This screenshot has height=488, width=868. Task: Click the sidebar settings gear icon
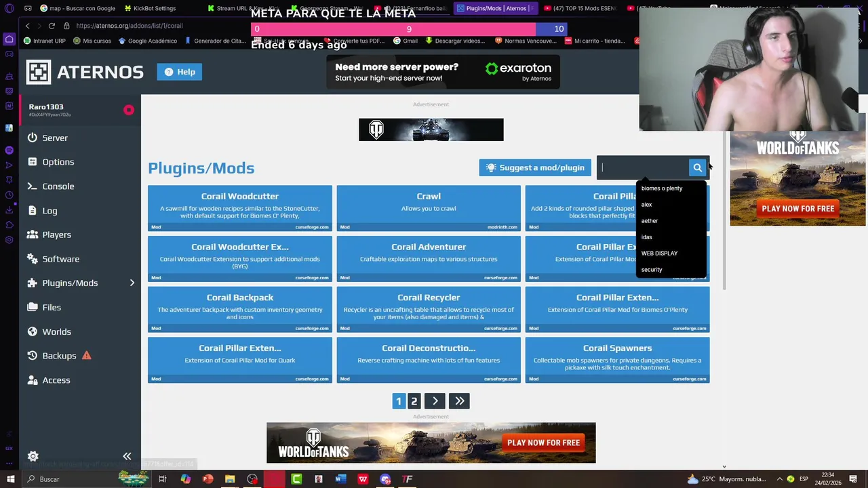coord(33,456)
